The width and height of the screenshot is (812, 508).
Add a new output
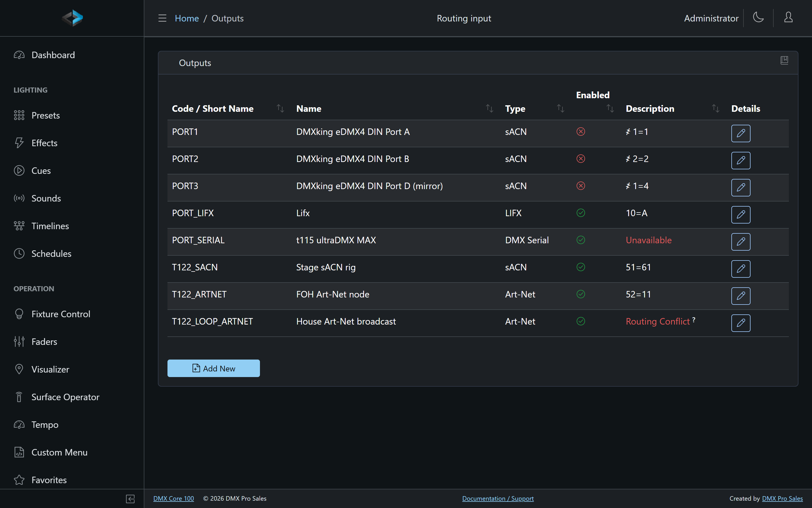(x=213, y=368)
